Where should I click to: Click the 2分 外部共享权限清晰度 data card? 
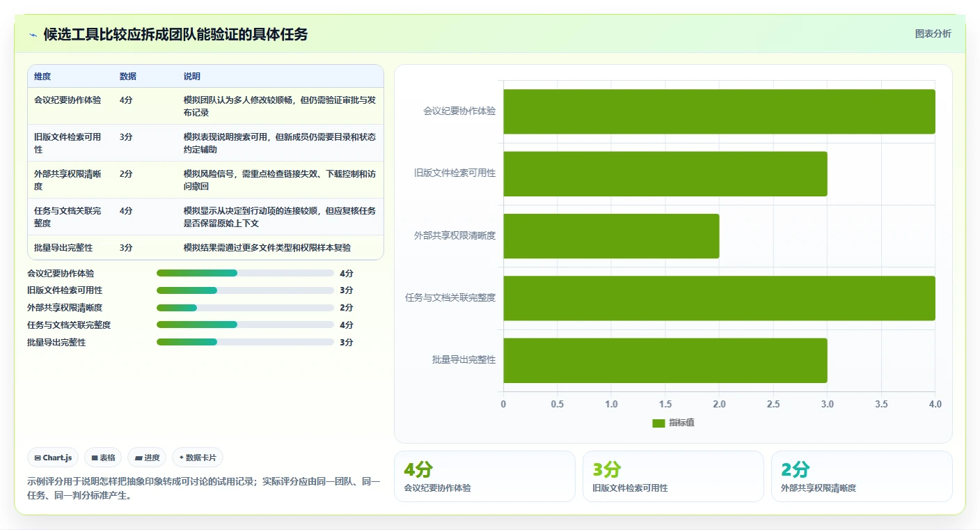click(x=862, y=476)
